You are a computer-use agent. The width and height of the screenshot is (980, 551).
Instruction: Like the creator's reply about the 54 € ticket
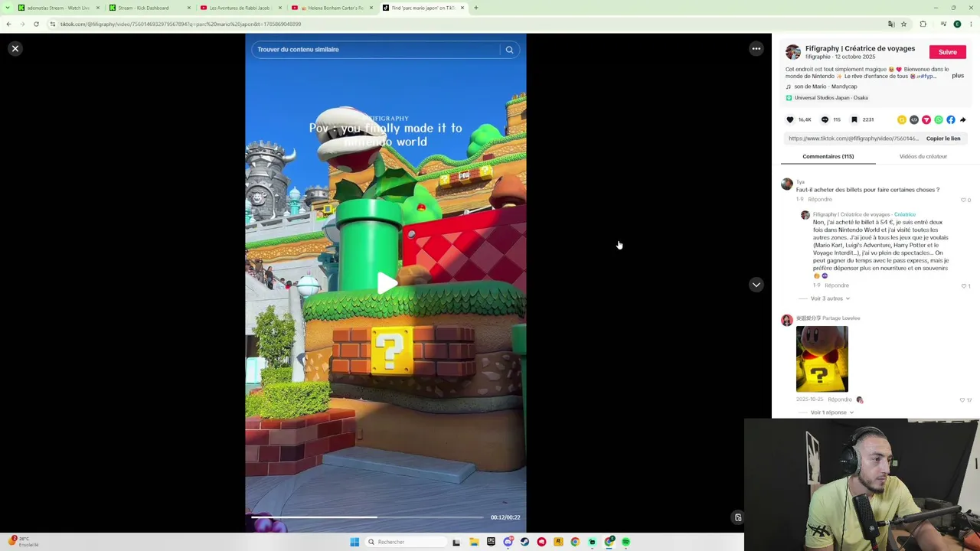965,285
